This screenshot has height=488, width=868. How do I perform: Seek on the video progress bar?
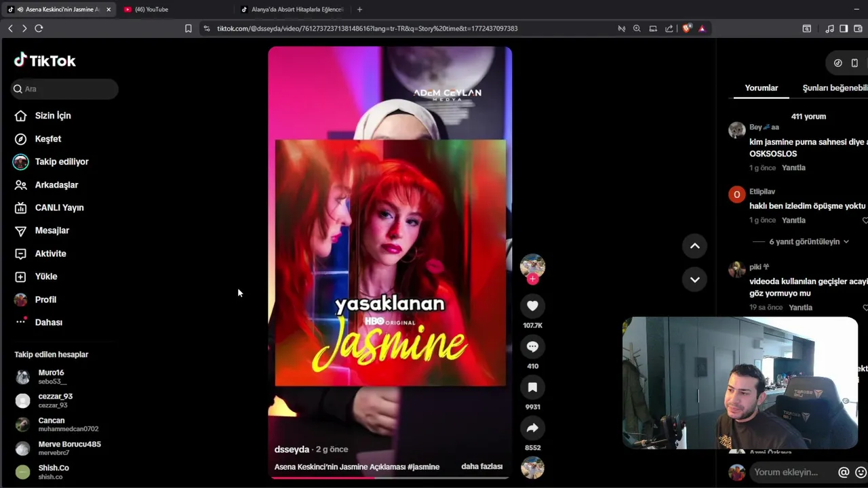click(390, 478)
